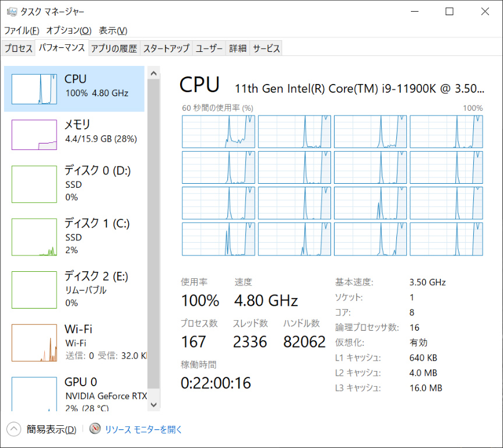This screenshot has width=503, height=448.
Task: Open リソース モニターを開く link
Action: (x=143, y=430)
